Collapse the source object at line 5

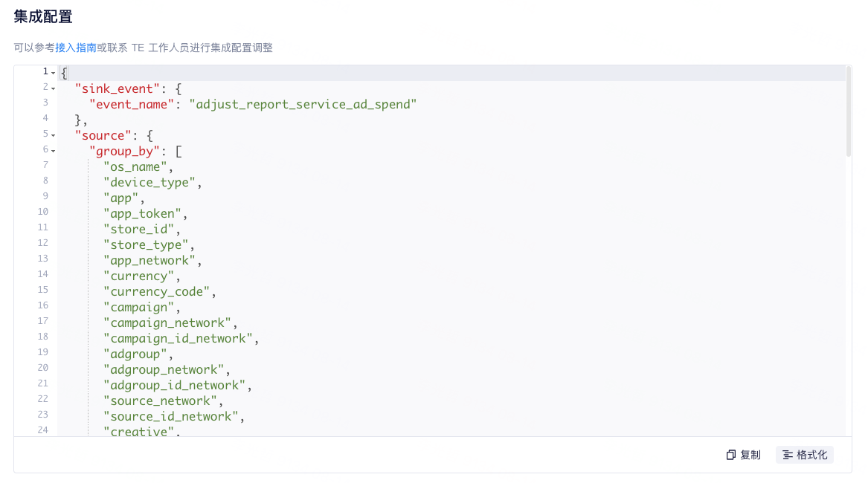pos(53,135)
